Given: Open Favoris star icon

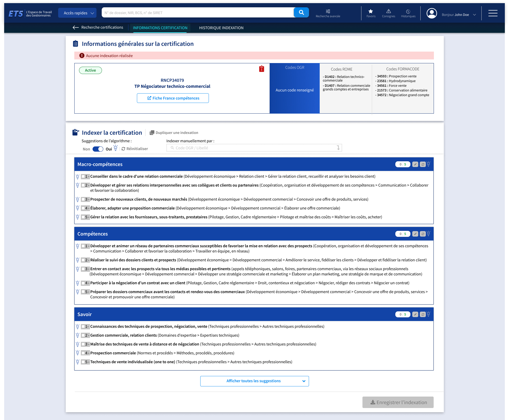Looking at the screenshot, I should click(371, 13).
